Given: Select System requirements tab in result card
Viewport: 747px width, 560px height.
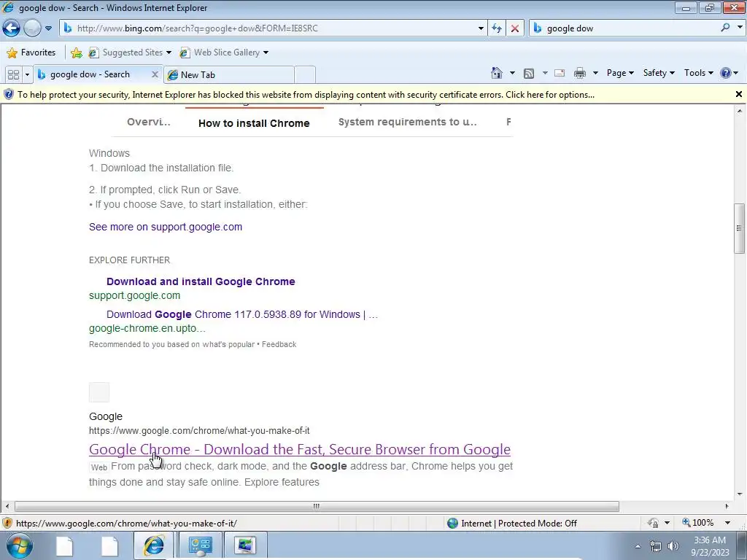Looking at the screenshot, I should click(407, 122).
